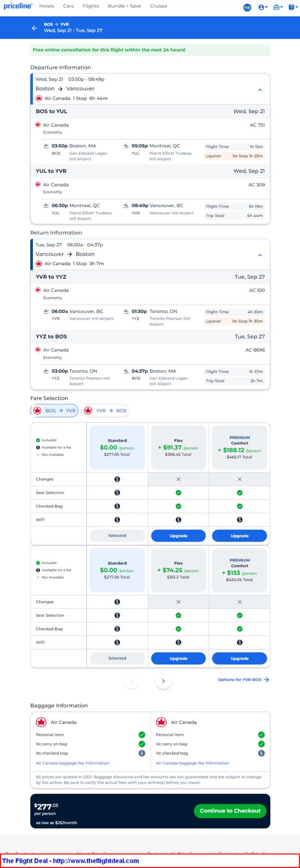This screenshot has width=300, height=868.
Task: Click Changes X icon under $74.25 Flex
Action: click(178, 602)
